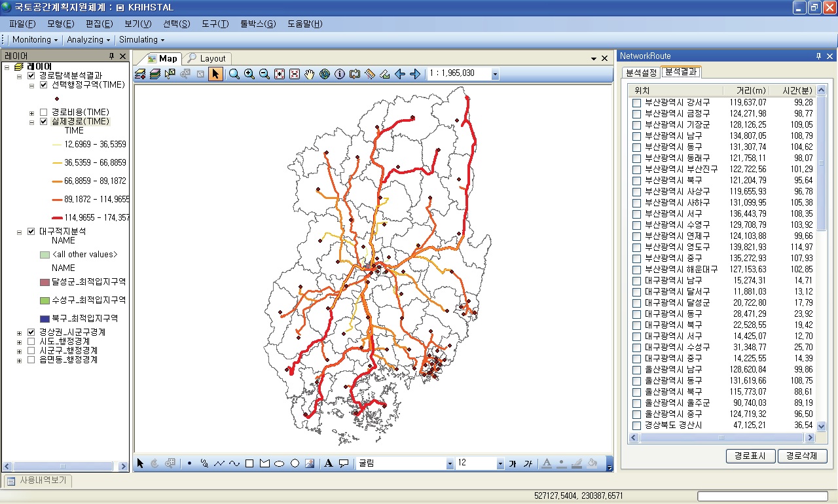This screenshot has width=838, height=504.
Task: Switch to the Layout tab
Action: (x=206, y=58)
